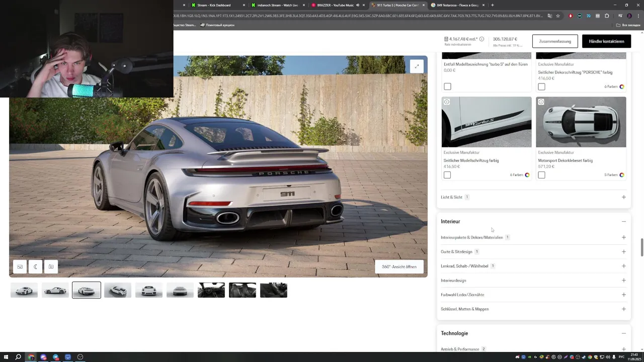Open Windows taskbar search
The height and width of the screenshot is (362, 644).
point(18,357)
